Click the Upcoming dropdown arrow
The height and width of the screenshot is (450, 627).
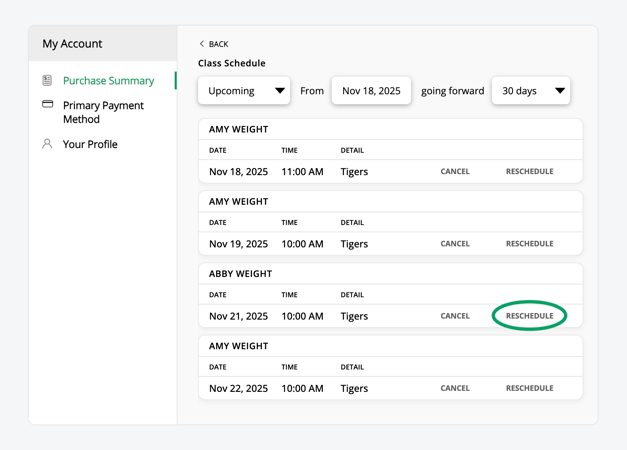point(280,91)
